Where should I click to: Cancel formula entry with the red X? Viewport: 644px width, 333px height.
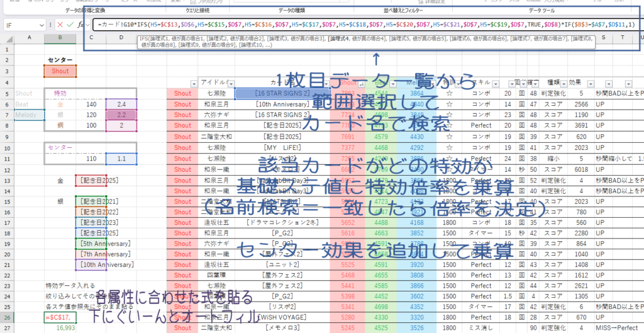(60, 25)
